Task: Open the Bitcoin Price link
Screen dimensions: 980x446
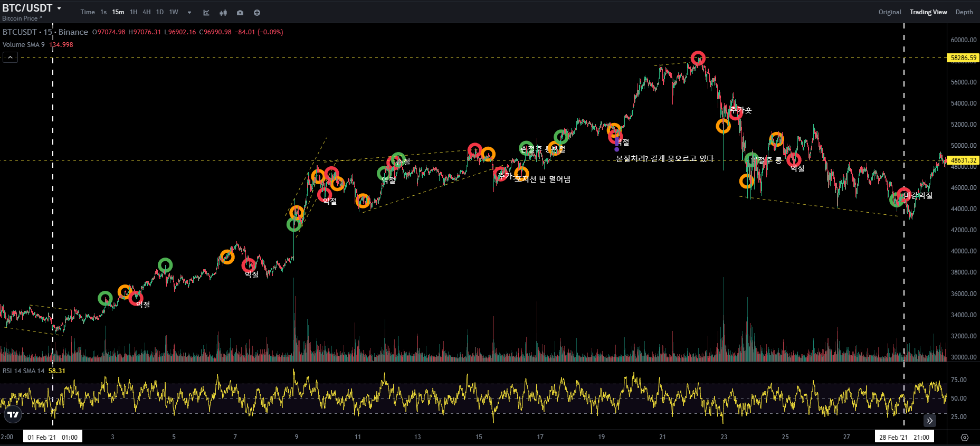Action: click(22, 18)
